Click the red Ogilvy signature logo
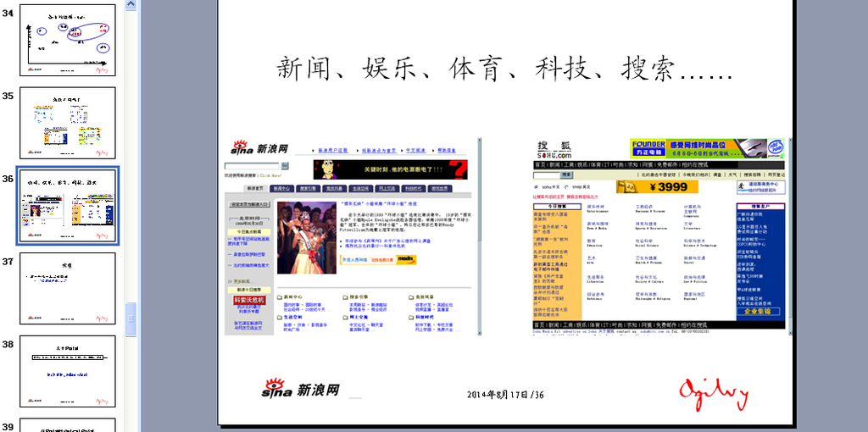868x432 pixels. click(x=714, y=393)
